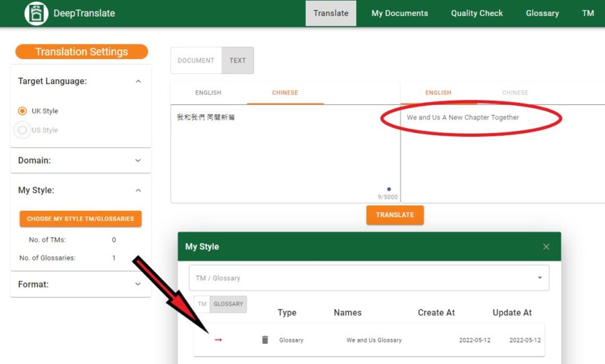Switch to the DOCUMENT tab
This screenshot has width=605, height=364.
tap(196, 60)
